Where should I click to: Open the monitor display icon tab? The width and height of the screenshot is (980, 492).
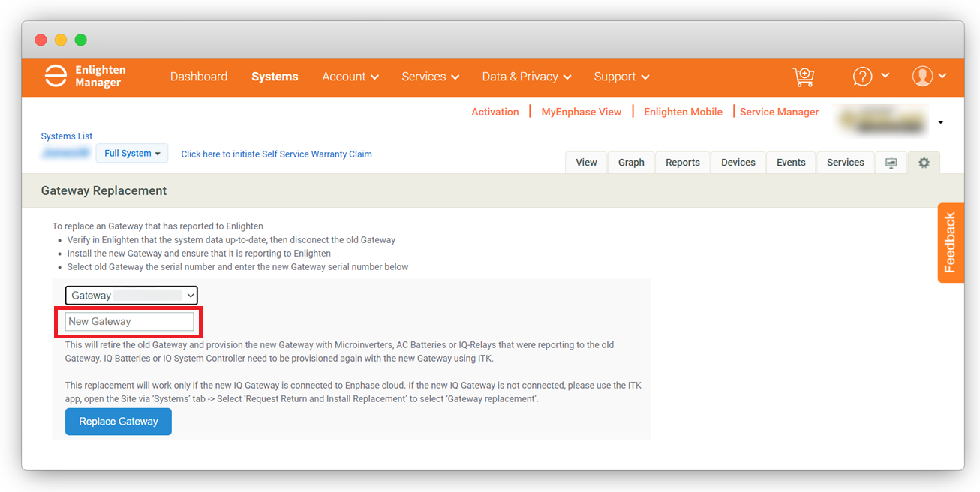(891, 163)
